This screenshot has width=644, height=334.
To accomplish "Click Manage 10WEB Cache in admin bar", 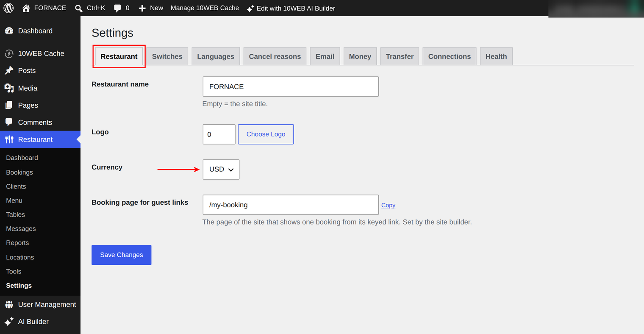I will pos(205,8).
